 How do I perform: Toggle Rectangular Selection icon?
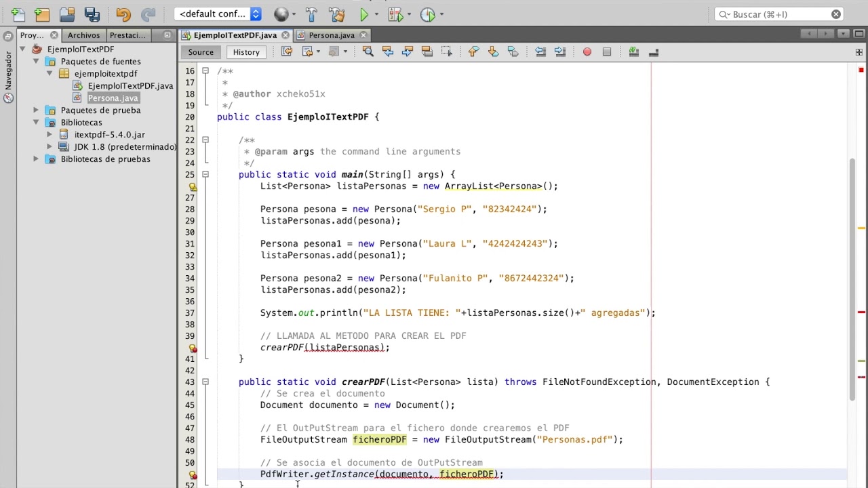(x=446, y=52)
